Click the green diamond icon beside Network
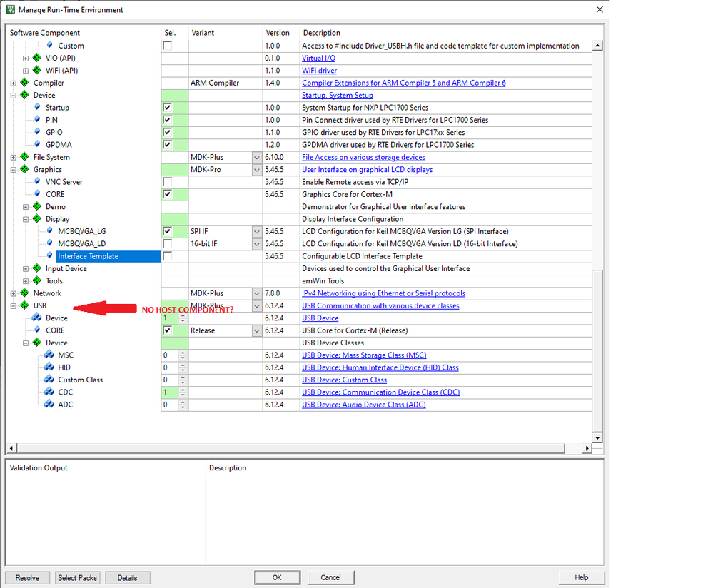 pyautogui.click(x=25, y=293)
